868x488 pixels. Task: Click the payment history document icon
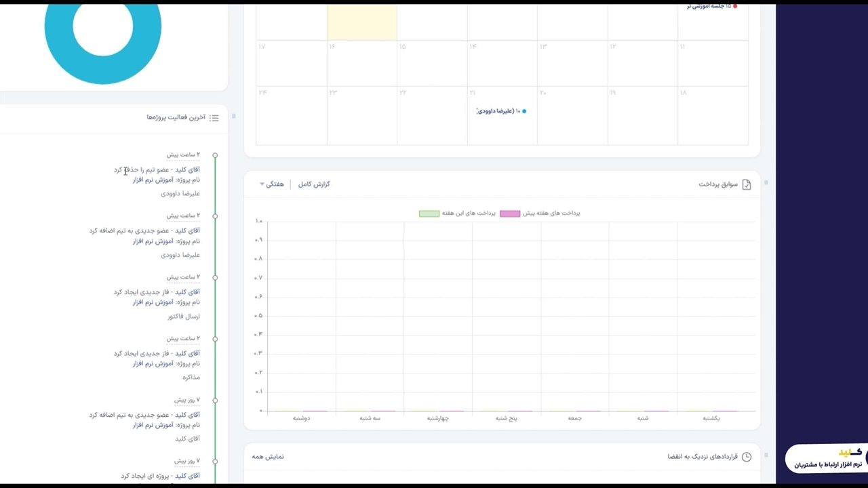(747, 184)
